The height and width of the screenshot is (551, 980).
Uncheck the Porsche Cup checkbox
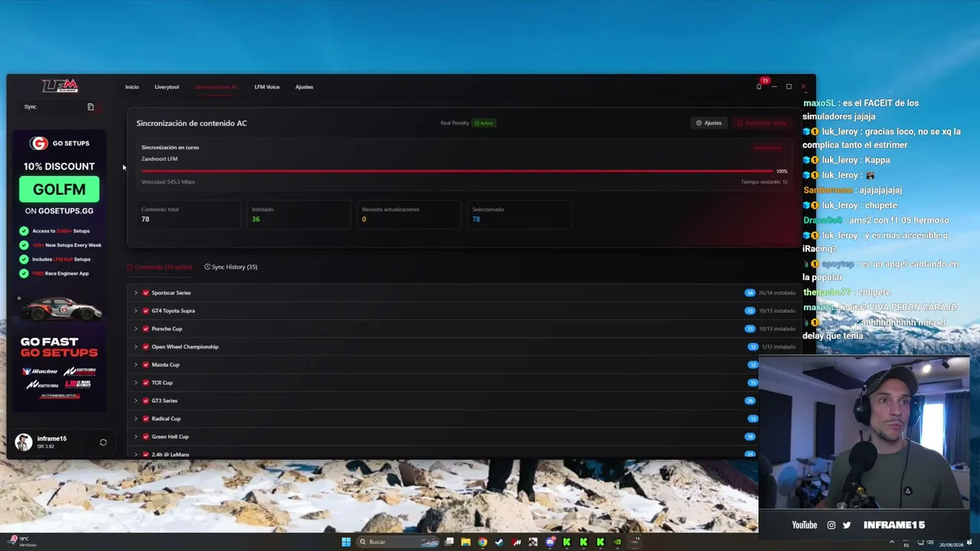click(x=145, y=329)
